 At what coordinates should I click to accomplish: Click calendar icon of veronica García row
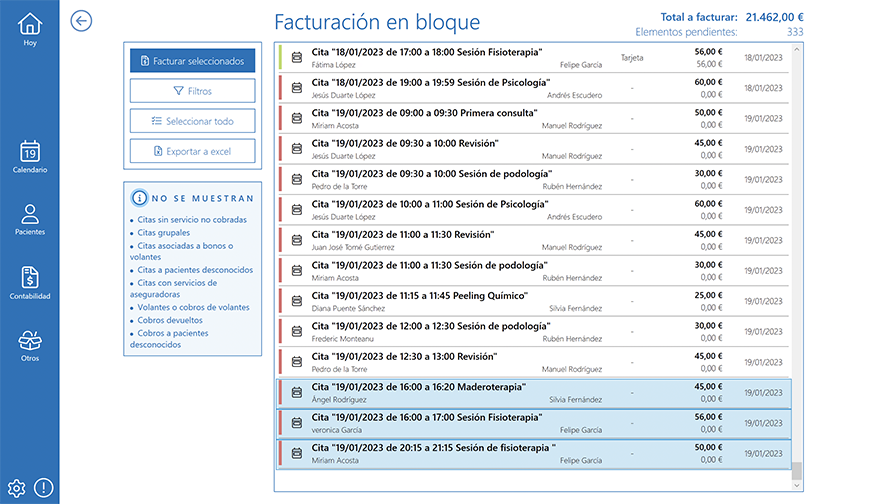(297, 423)
